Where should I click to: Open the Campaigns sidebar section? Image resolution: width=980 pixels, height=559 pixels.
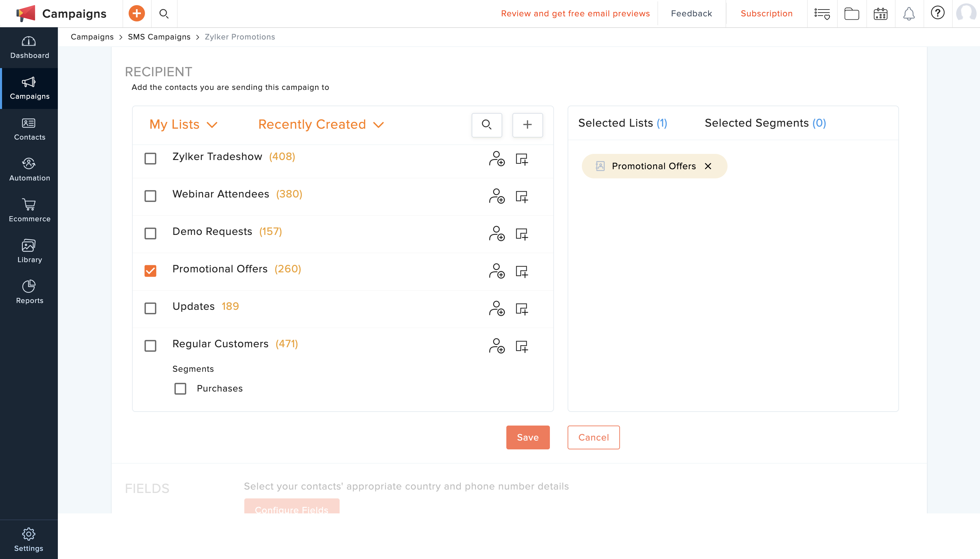click(29, 88)
